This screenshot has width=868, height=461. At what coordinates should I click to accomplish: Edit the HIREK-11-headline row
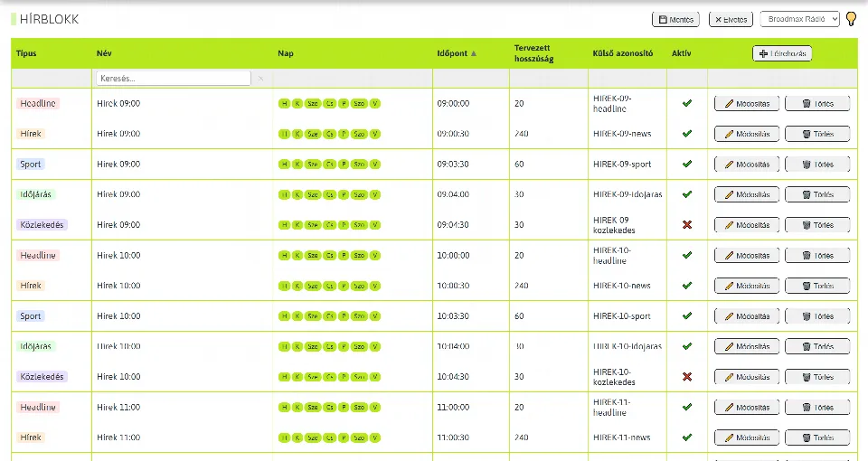(747, 408)
